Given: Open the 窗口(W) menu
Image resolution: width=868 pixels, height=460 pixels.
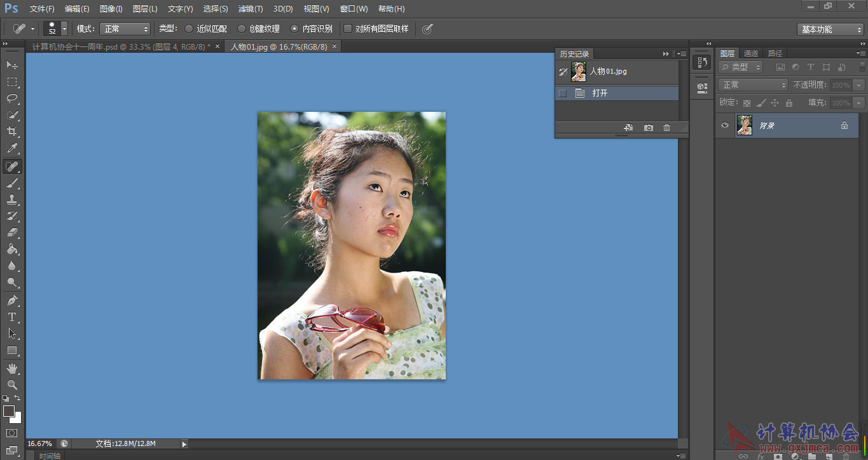Looking at the screenshot, I should coord(354,9).
